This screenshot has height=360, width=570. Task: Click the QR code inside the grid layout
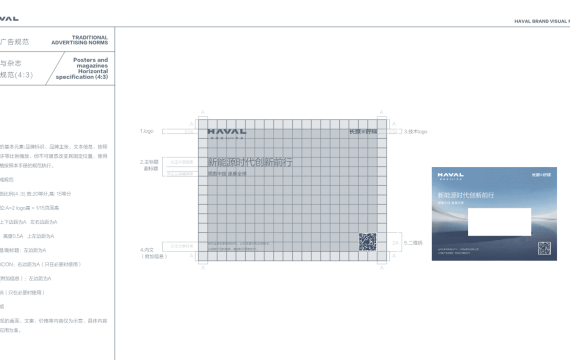(368, 242)
